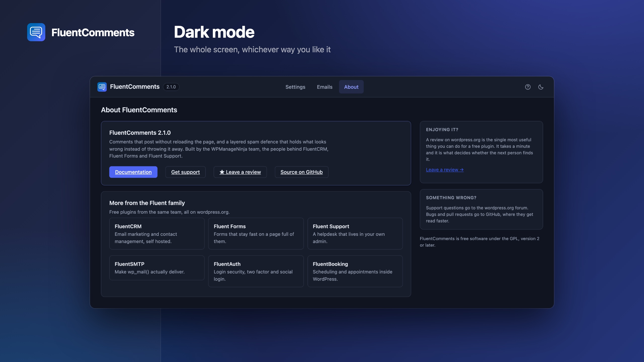This screenshot has width=644, height=362.
Task: Toggle dark mode with the moon icon
Action: tap(541, 87)
